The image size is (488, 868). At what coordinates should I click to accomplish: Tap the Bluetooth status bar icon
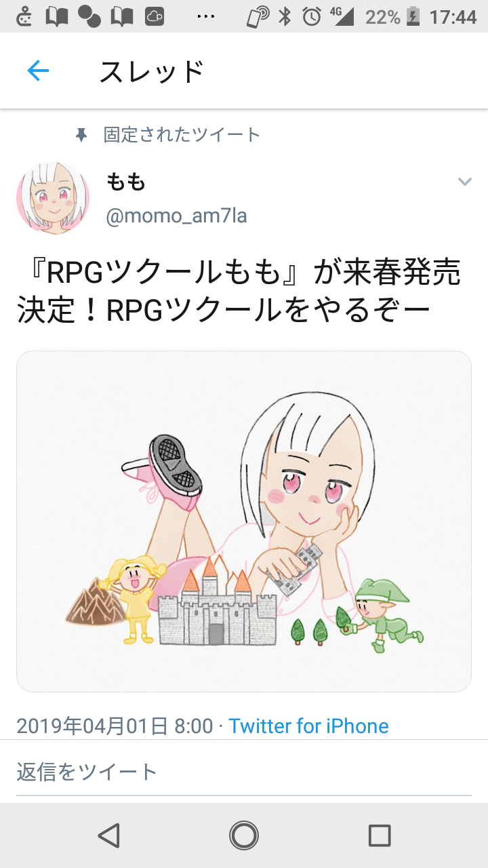pyautogui.click(x=285, y=16)
